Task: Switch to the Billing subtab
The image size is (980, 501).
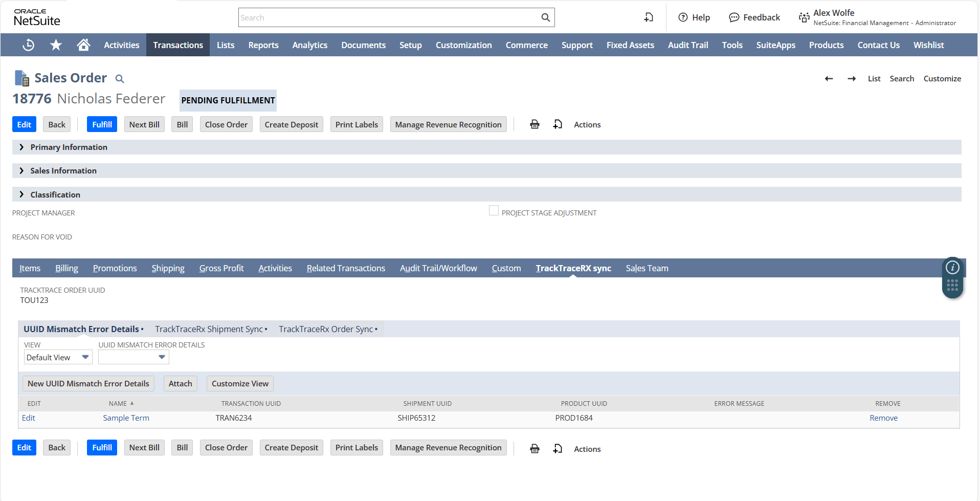Action: pos(66,268)
